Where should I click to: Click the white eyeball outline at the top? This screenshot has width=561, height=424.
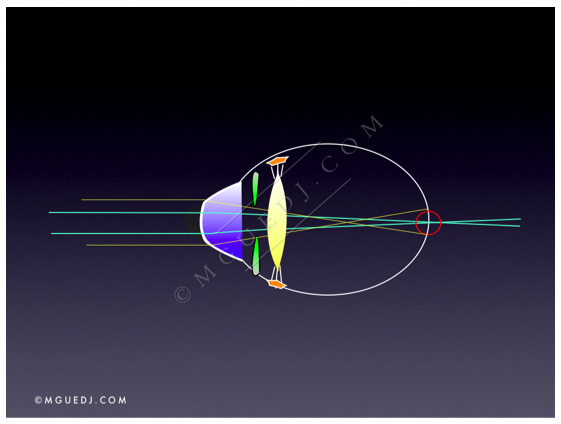point(327,144)
